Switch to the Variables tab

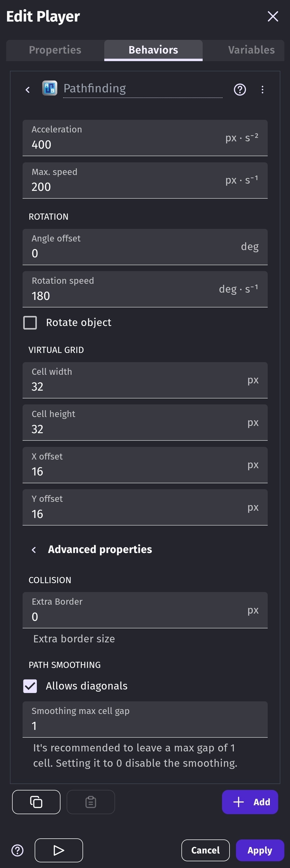pyautogui.click(x=251, y=50)
